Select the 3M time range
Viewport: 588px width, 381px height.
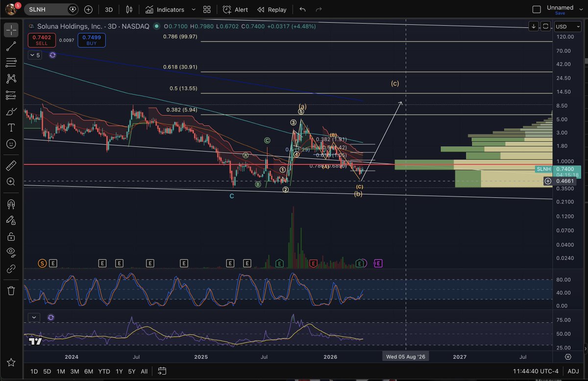tap(74, 371)
